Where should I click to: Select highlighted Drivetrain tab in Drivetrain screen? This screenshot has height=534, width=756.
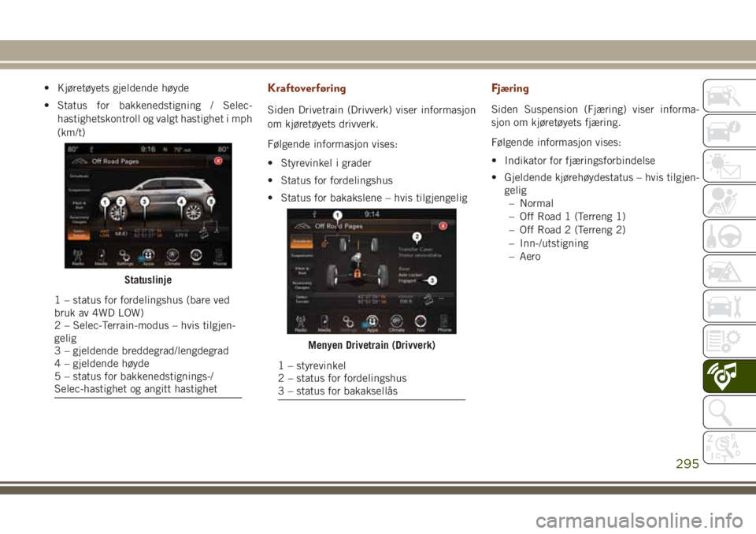(x=302, y=242)
